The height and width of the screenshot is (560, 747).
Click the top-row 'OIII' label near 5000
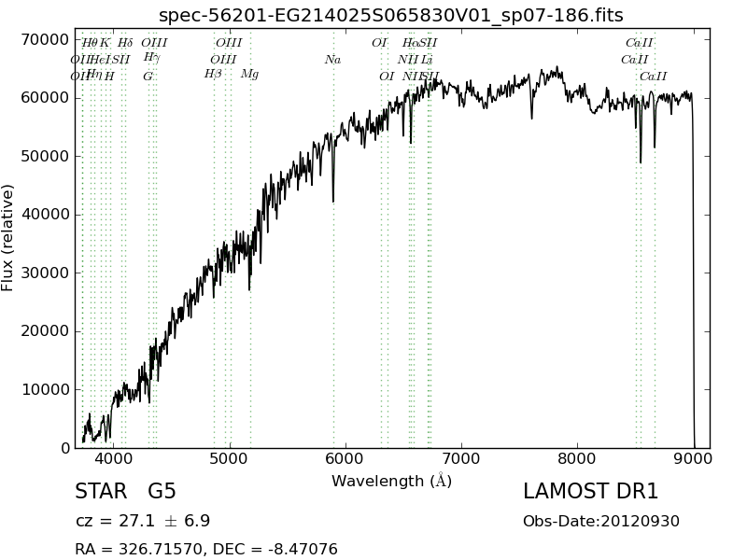point(229,43)
